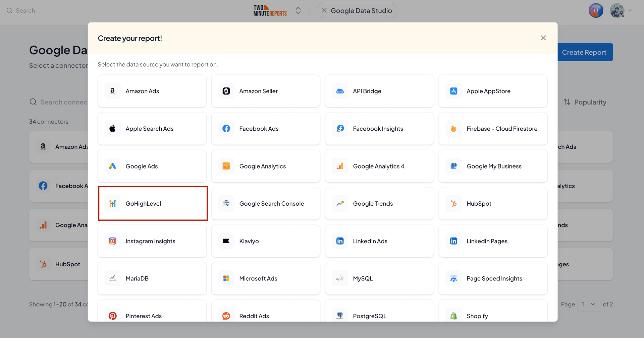Click the Create Report button behind the dialog
The width and height of the screenshot is (644, 338).
click(x=585, y=52)
